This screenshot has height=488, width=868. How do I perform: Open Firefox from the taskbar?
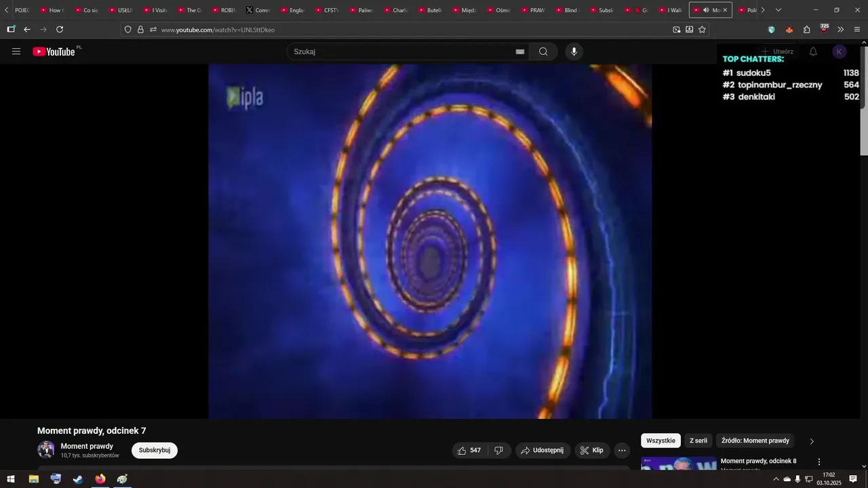(100, 479)
